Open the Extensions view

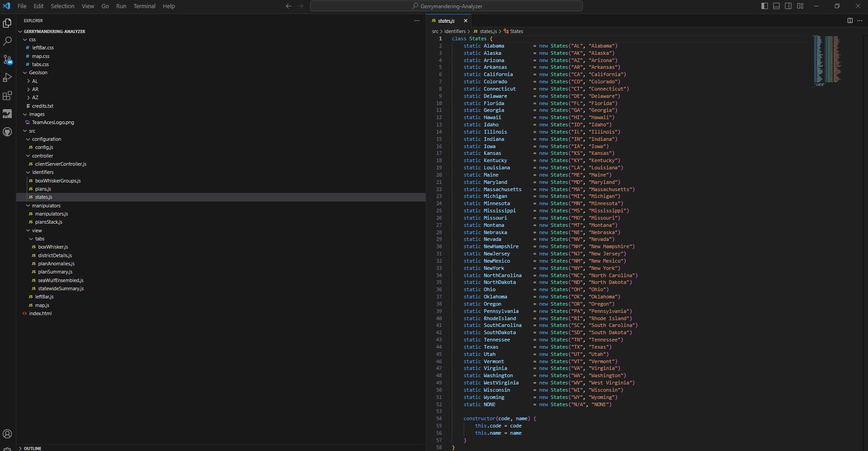[7, 96]
